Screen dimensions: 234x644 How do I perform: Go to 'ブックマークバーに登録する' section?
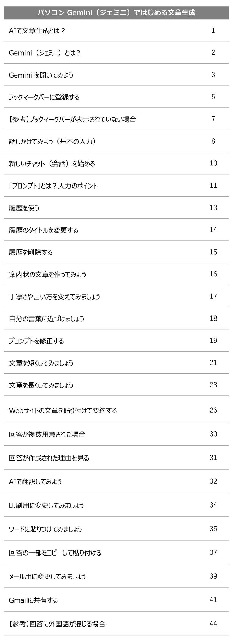(x=44, y=97)
